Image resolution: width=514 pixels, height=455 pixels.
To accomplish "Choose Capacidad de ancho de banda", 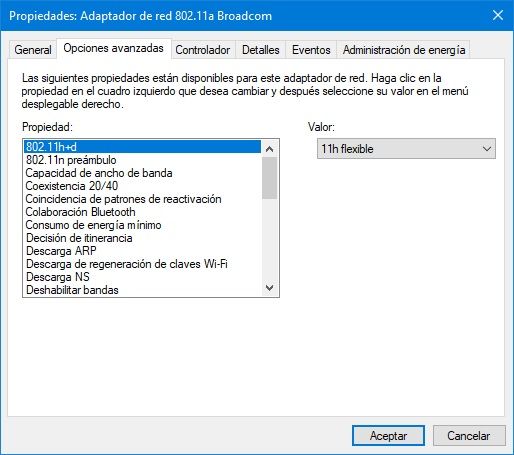I will point(142,173).
